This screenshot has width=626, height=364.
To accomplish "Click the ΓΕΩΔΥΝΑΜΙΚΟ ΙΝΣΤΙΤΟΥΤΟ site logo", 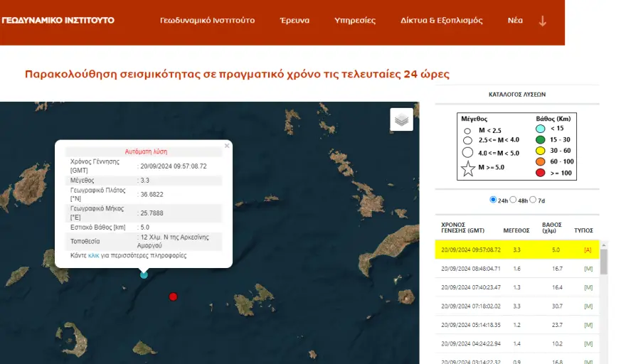I will point(58,21).
